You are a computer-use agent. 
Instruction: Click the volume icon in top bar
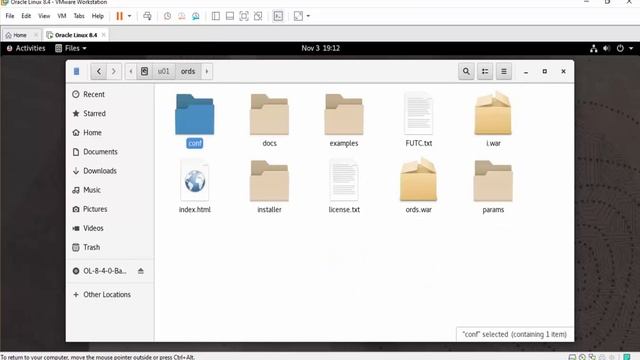[x=607, y=49]
